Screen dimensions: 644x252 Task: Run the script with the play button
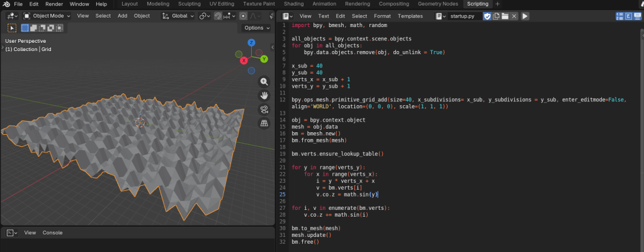click(x=525, y=16)
